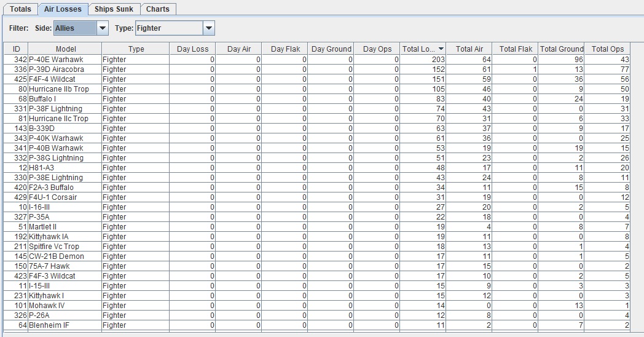Switch to the Totals tab
Image resolution: width=644 pixels, height=337 pixels.
pos(20,9)
